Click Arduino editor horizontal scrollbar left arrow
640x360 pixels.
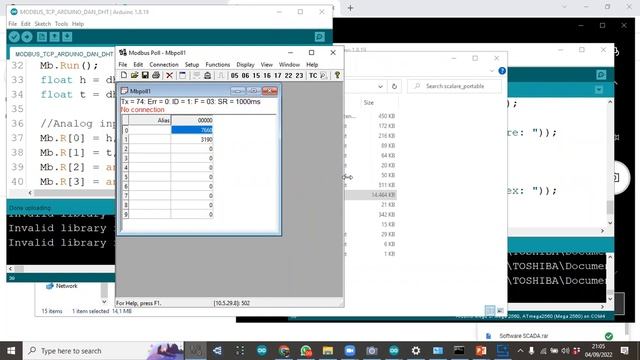click(30, 193)
